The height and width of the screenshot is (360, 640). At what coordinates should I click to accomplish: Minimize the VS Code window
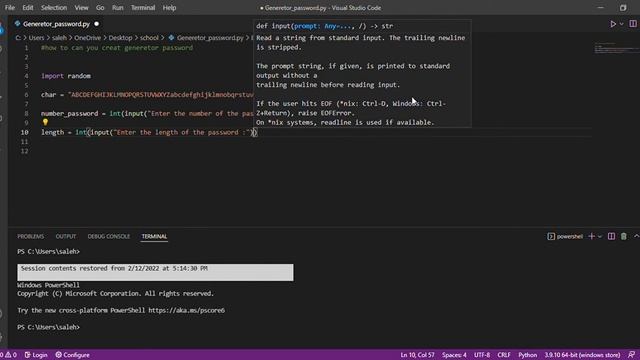pyautogui.click(x=600, y=8)
